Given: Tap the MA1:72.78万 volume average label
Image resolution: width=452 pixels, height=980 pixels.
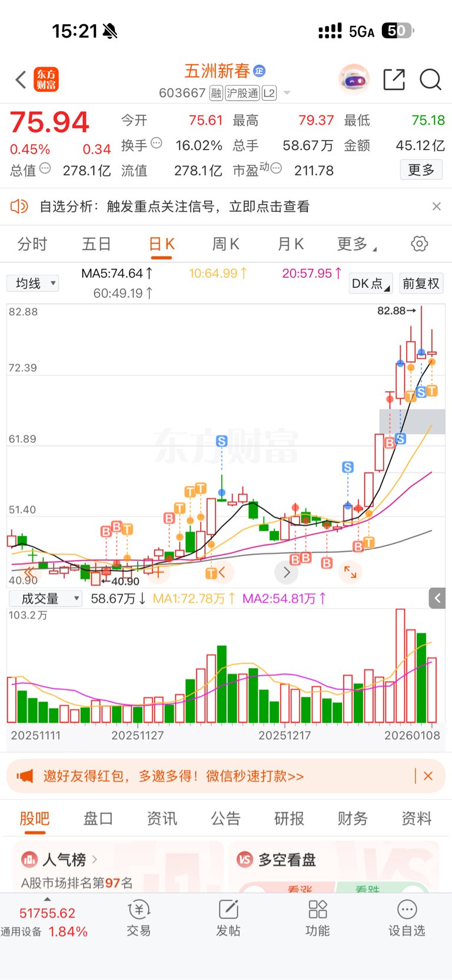Looking at the screenshot, I should click(x=194, y=599).
